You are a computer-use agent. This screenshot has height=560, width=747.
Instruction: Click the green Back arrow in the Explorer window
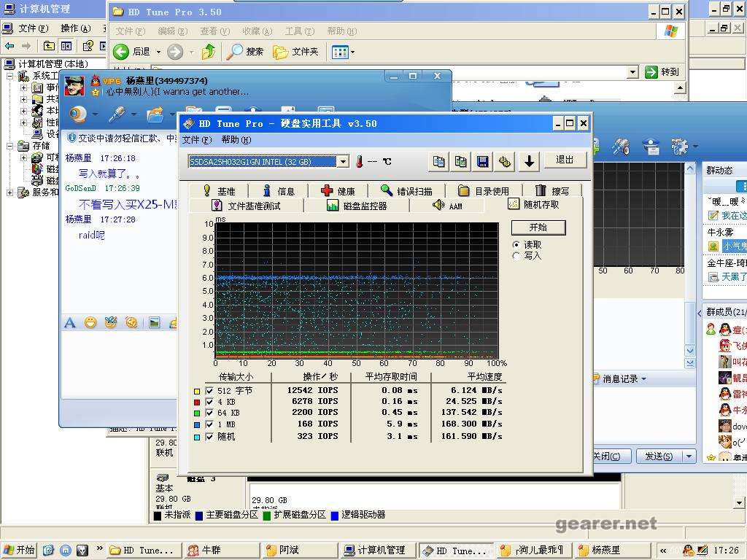pos(121,52)
